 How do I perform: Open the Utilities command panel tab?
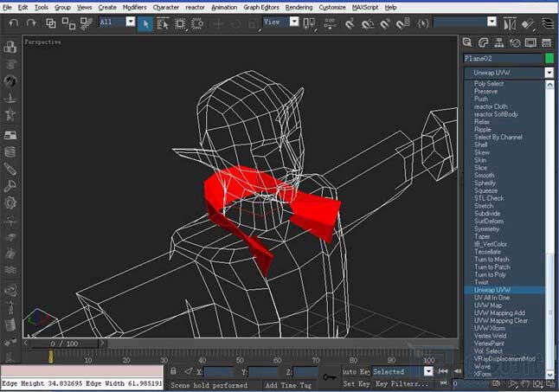point(547,42)
